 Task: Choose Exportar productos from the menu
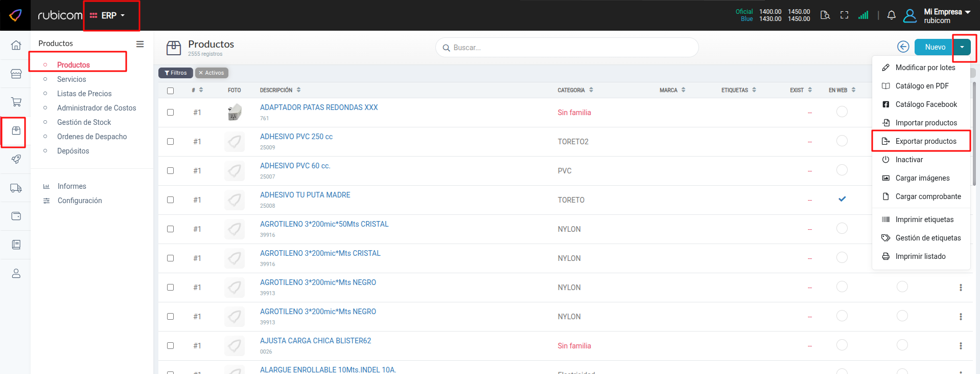(925, 141)
